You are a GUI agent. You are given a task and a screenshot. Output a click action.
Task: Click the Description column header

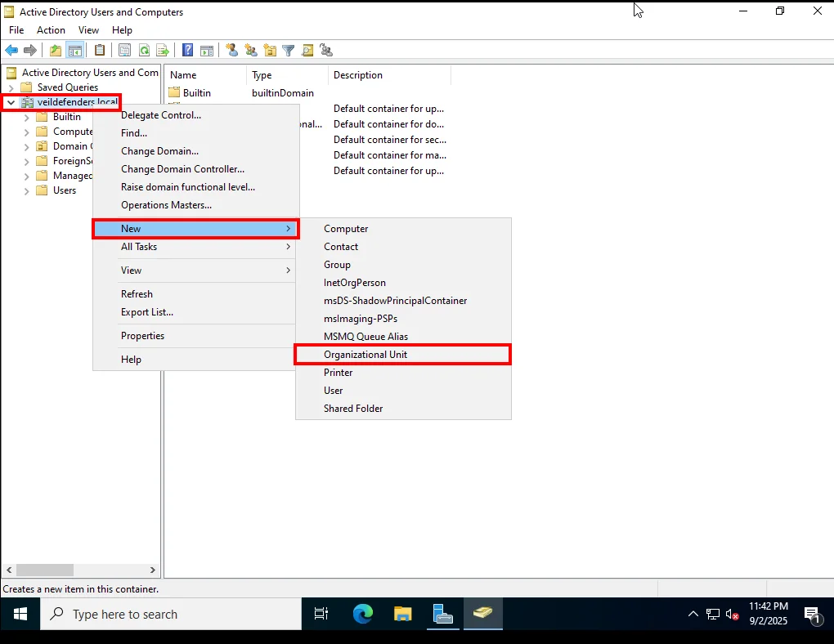[x=390, y=75]
